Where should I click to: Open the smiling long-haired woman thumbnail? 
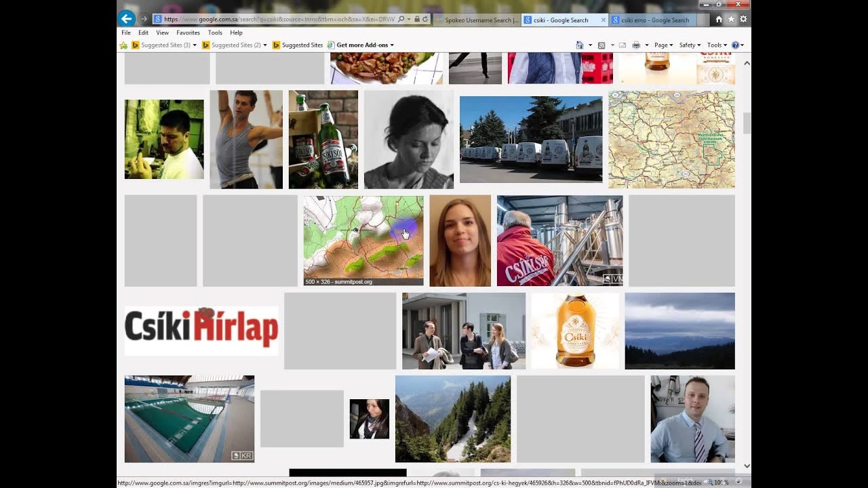tap(460, 241)
